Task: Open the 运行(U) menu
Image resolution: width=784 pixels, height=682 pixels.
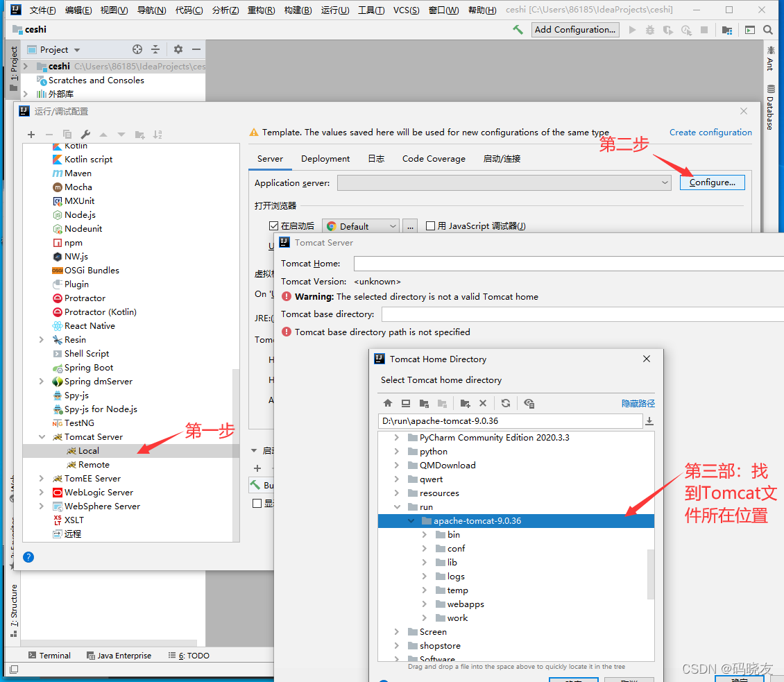Action: (335, 10)
